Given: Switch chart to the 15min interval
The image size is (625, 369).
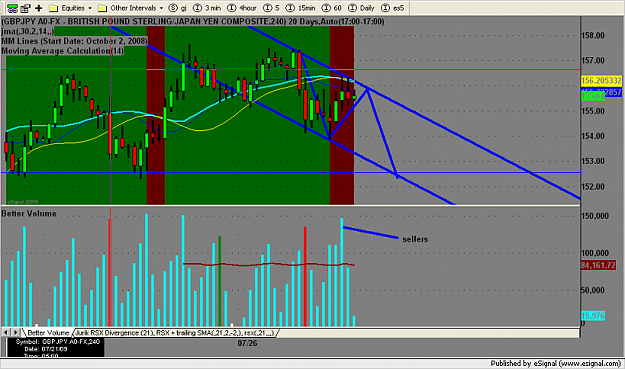Looking at the screenshot, I should tap(301, 8).
